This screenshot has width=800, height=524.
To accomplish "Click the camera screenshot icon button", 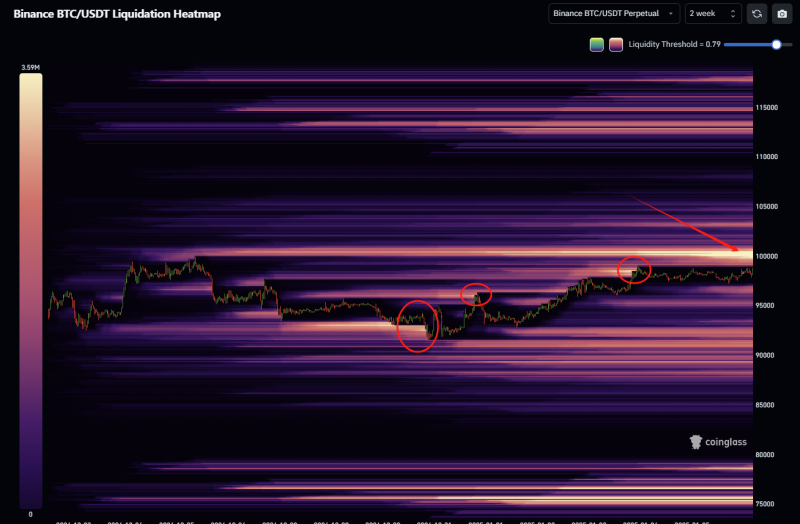I will [782, 14].
